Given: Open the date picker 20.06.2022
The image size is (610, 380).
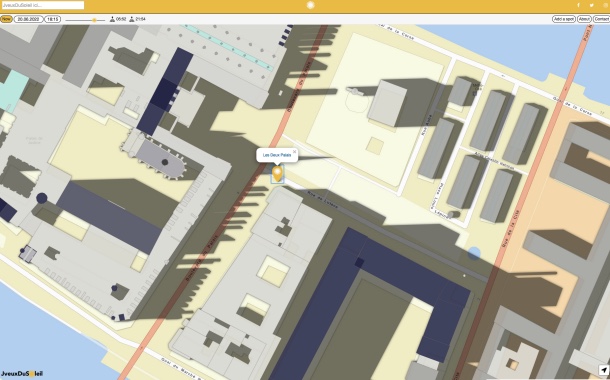Looking at the screenshot, I should (x=29, y=19).
